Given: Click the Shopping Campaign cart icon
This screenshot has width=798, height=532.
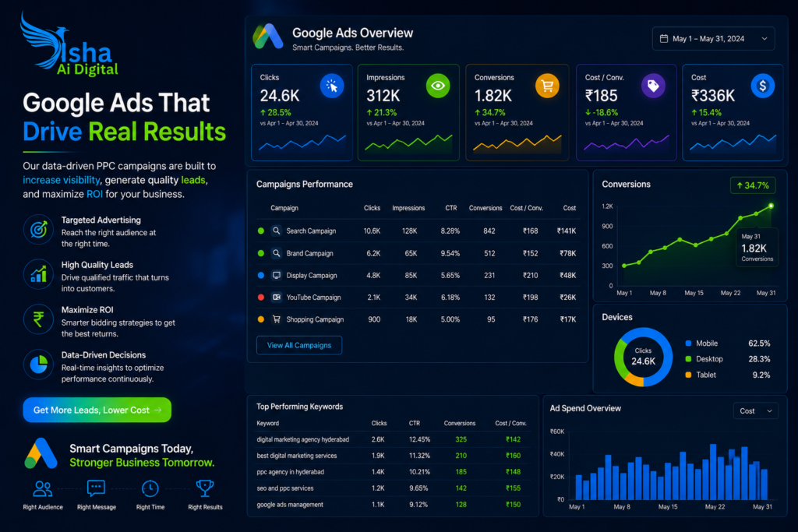Looking at the screenshot, I should (x=277, y=319).
